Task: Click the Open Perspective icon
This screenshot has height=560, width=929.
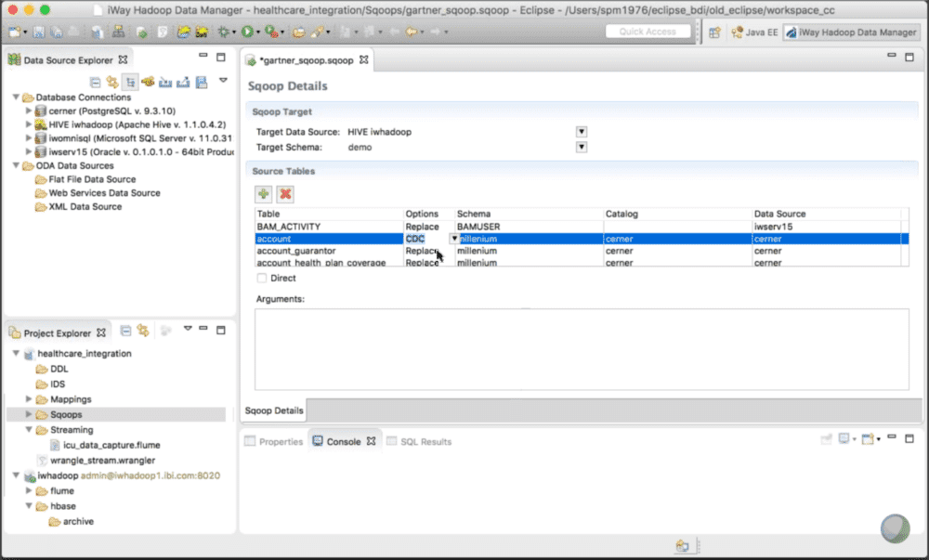Action: (x=714, y=32)
